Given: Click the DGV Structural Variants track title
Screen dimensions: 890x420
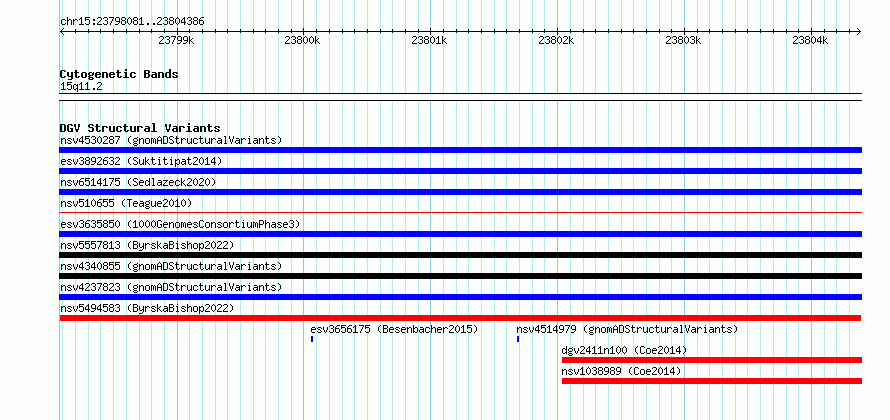Looking at the screenshot, I should 140,128.
